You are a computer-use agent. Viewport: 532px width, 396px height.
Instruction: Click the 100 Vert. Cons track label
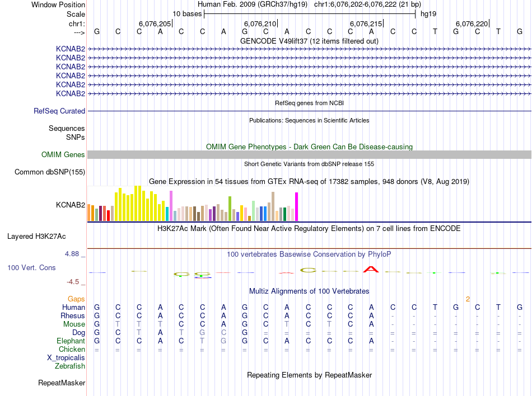click(x=31, y=267)
